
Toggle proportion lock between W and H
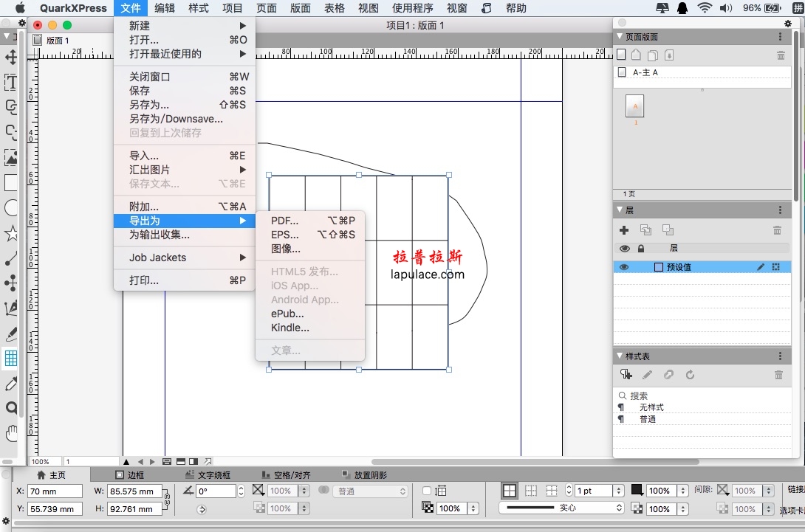click(x=167, y=500)
